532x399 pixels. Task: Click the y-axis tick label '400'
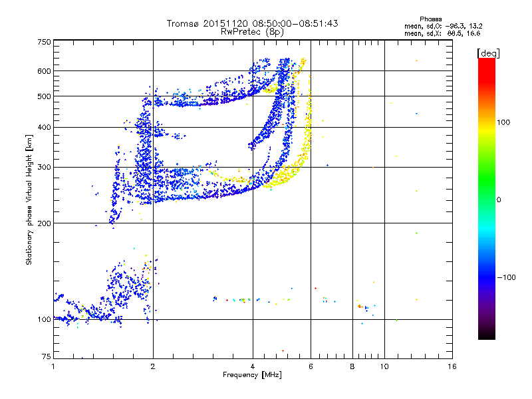coord(44,128)
